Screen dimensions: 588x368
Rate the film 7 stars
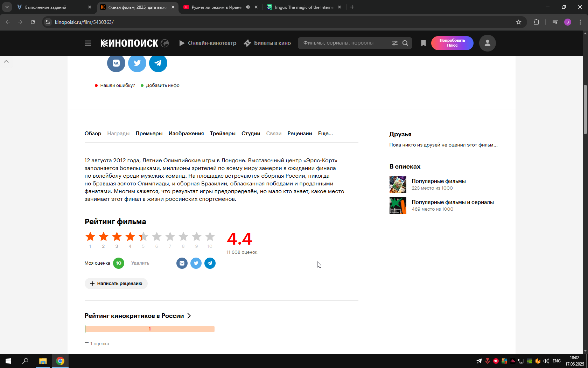pos(170,237)
